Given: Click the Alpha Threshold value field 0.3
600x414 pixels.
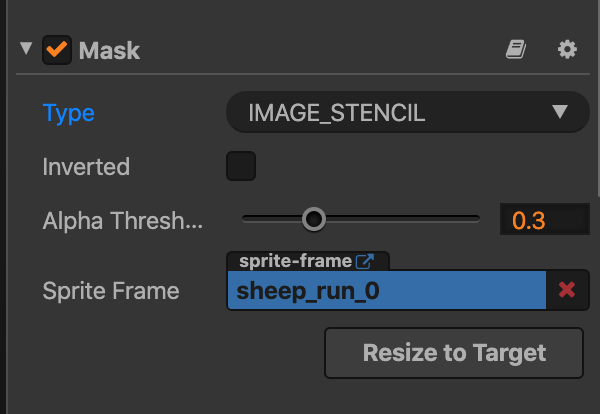Looking at the screenshot, I should point(543,220).
